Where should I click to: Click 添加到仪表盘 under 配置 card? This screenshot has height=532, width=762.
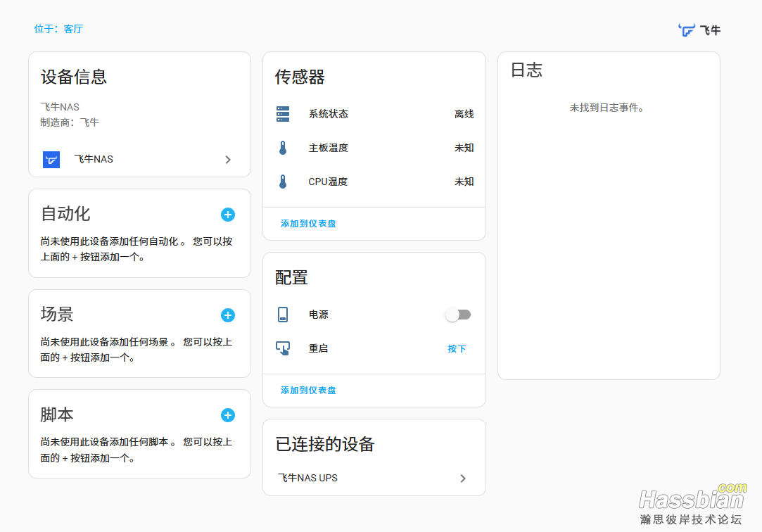308,390
